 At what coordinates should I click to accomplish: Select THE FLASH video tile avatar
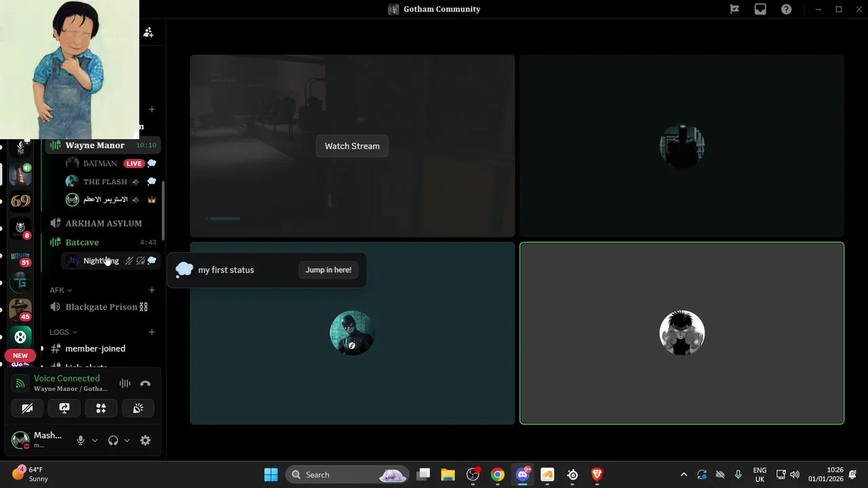pyautogui.click(x=352, y=333)
